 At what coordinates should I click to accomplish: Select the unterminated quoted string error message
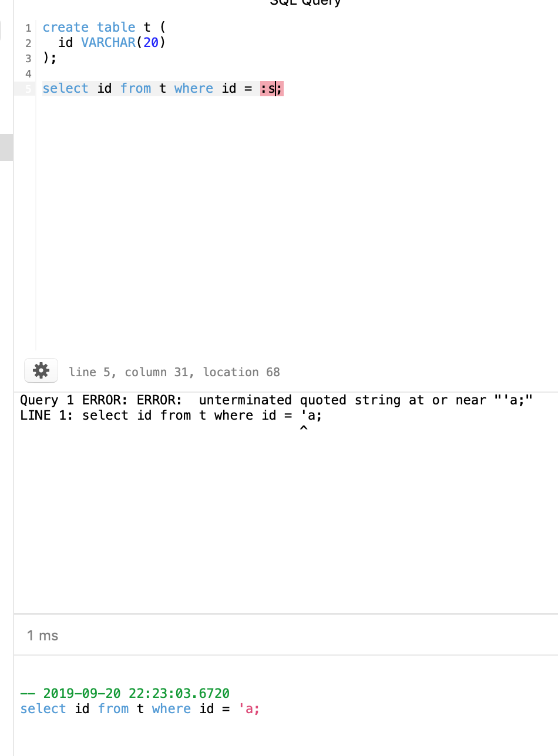pyautogui.click(x=276, y=400)
